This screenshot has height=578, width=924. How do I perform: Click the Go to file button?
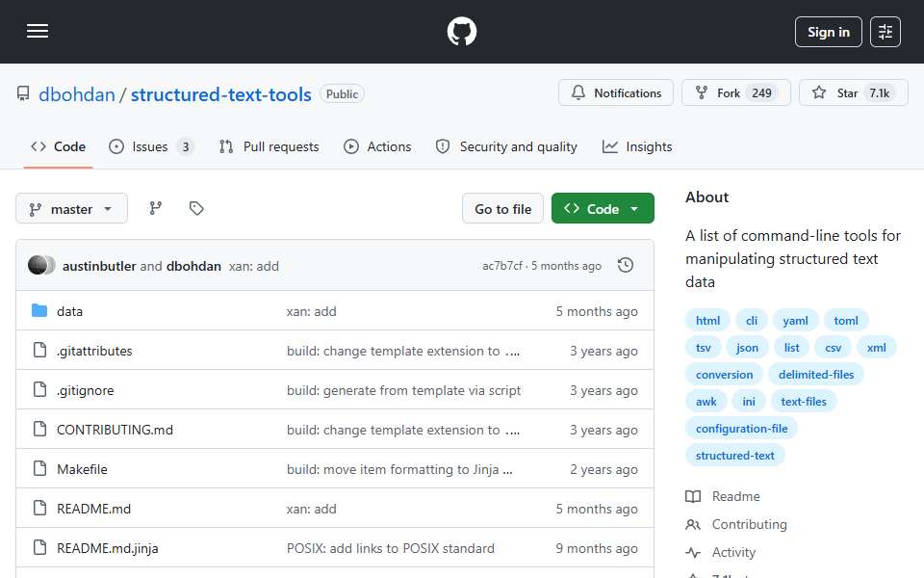pyautogui.click(x=502, y=209)
